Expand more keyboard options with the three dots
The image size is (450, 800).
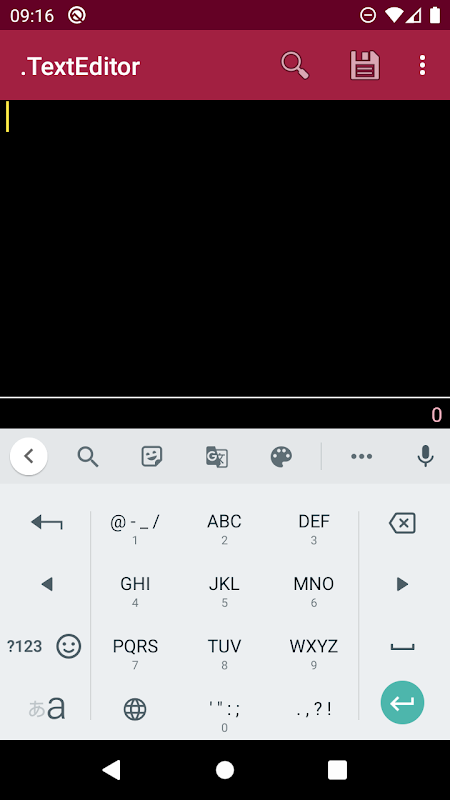[x=361, y=457]
